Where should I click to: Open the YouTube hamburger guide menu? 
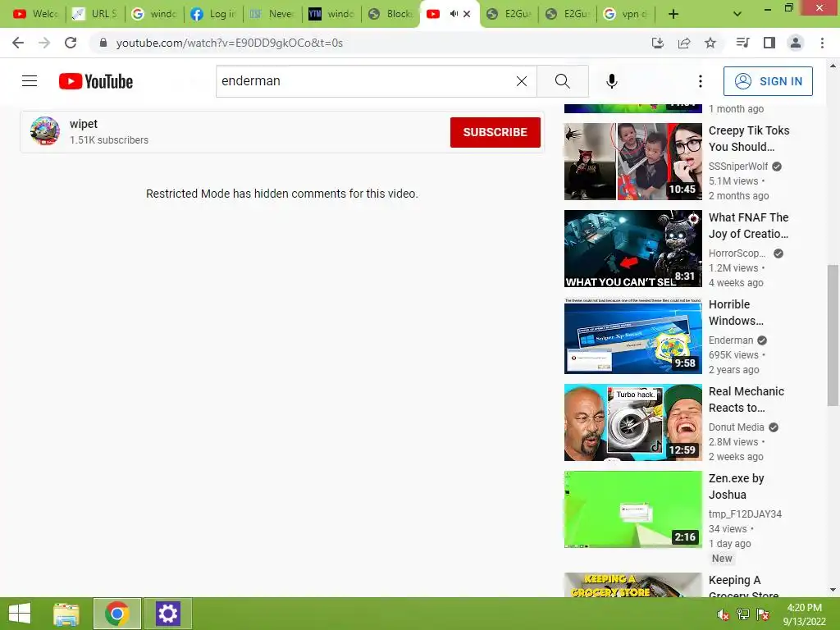pyautogui.click(x=30, y=81)
